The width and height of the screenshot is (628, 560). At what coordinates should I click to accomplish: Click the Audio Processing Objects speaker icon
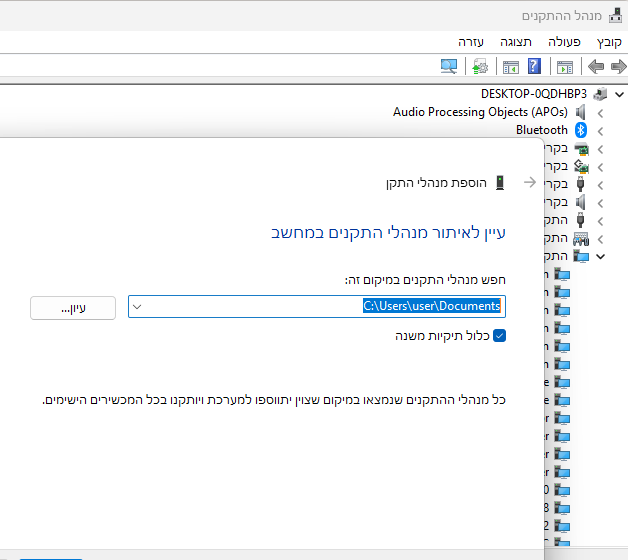580,112
